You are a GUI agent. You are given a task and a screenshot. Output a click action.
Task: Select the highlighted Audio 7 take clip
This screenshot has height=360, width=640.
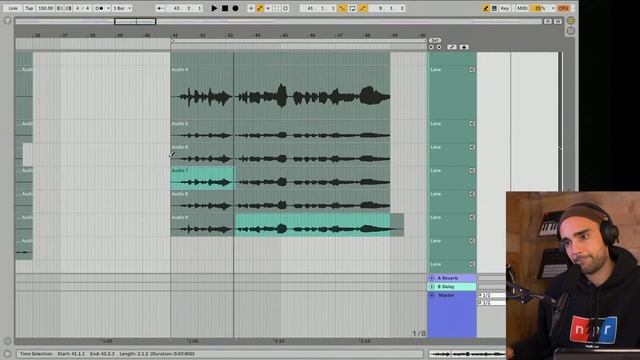point(202,178)
